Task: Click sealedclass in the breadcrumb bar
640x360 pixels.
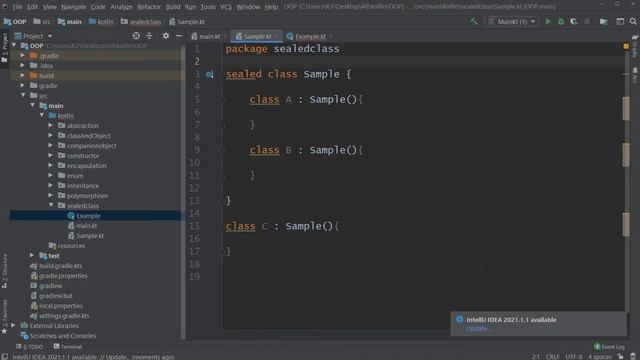Action: point(145,22)
